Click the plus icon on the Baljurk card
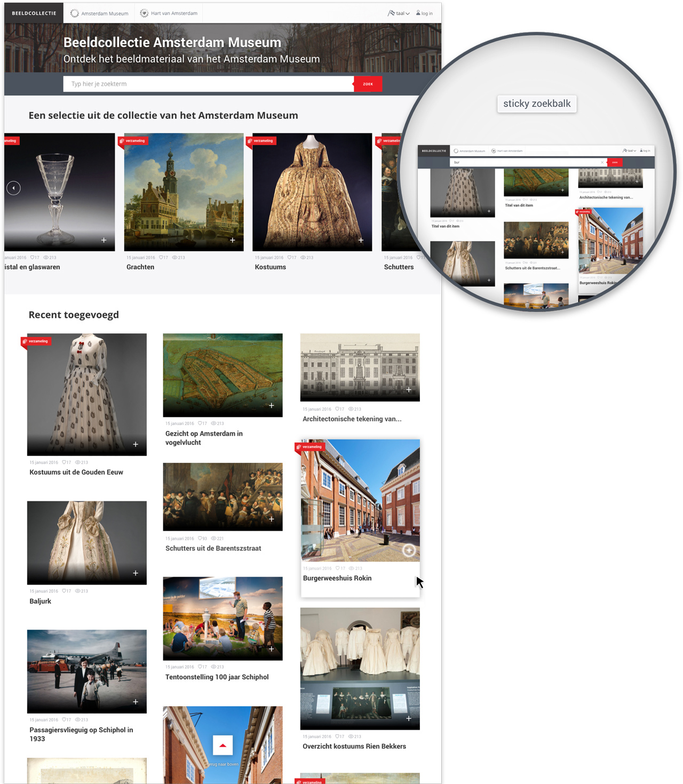This screenshot has width=683, height=784. [x=136, y=573]
